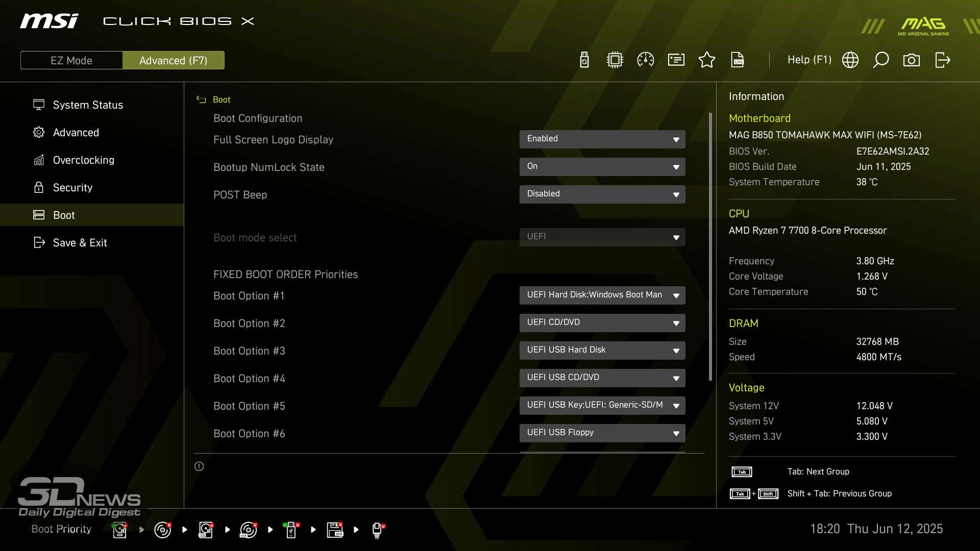Click BIOS version value E7E62AMSI.2A32
The width and height of the screenshot is (980, 551).
click(x=893, y=152)
